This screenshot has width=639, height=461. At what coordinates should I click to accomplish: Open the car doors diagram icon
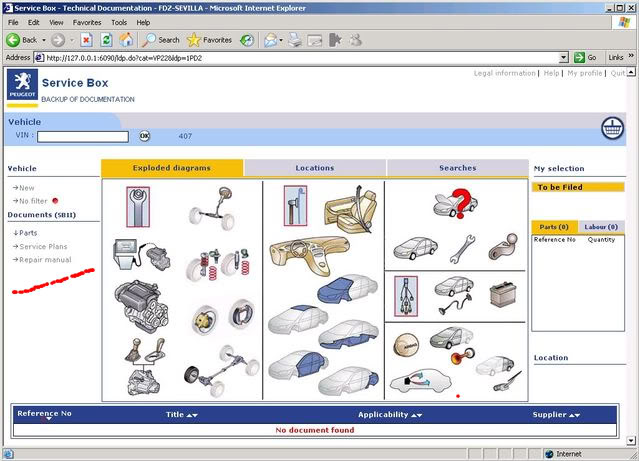coord(299,364)
